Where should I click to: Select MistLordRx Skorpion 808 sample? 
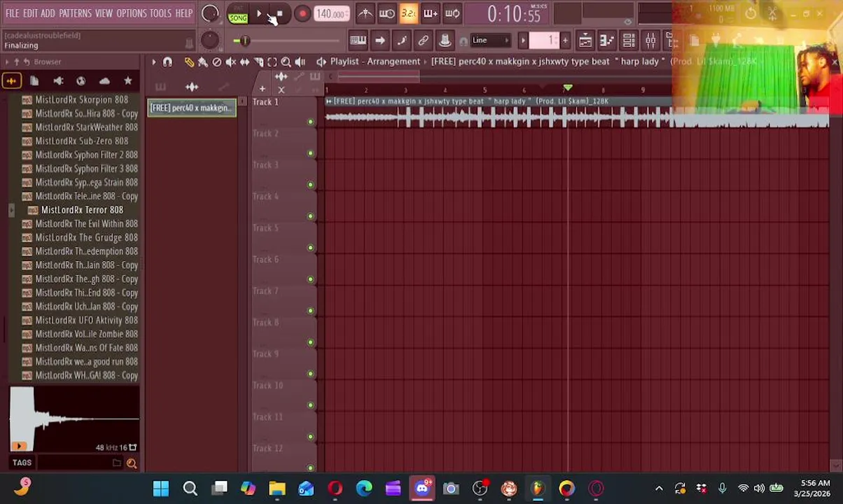81,100
